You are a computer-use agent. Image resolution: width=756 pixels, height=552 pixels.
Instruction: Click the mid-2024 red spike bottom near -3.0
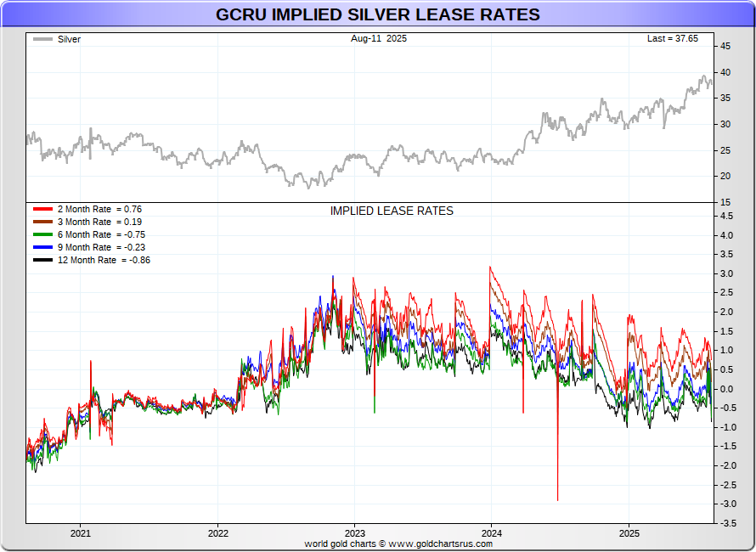click(558, 499)
